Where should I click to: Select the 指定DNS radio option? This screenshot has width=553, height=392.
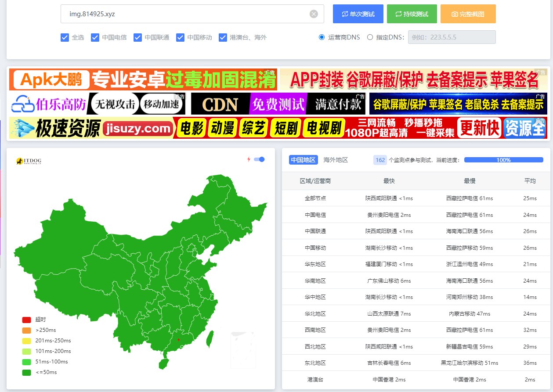coord(370,37)
